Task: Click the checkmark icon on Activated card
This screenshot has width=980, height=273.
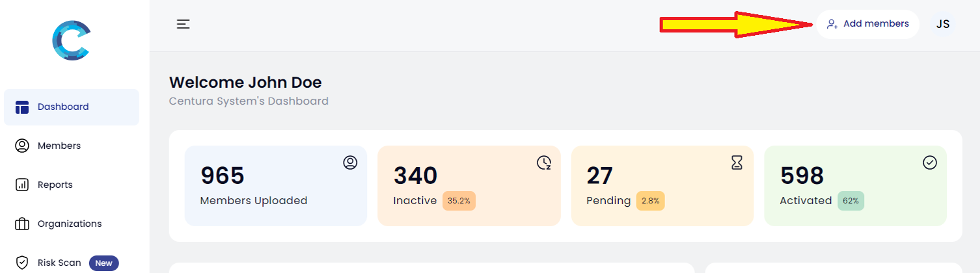Action: [x=930, y=162]
